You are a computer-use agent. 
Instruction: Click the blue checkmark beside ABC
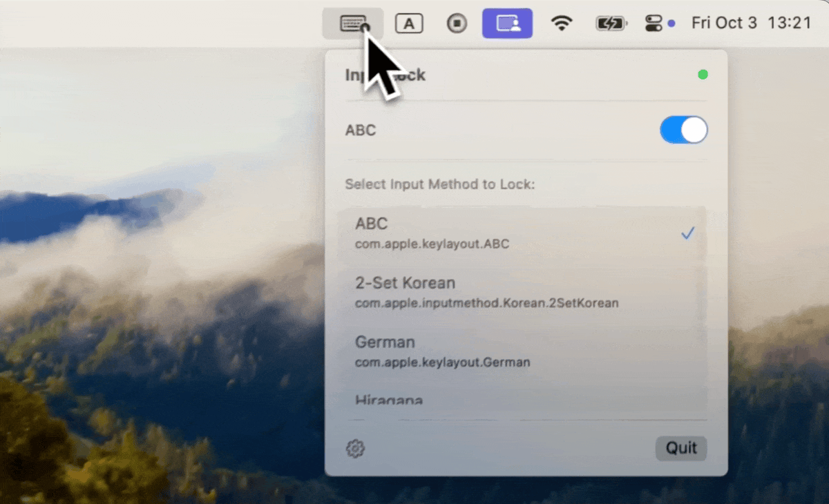tap(687, 234)
